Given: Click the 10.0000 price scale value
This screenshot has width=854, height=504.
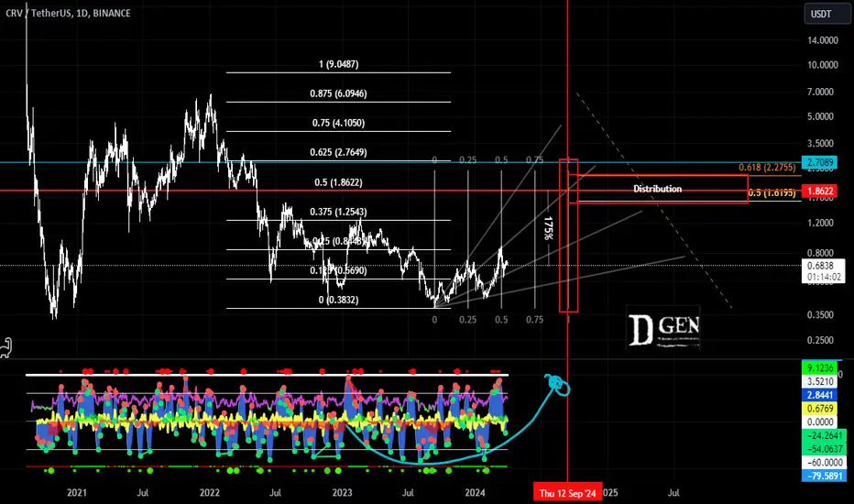Looking at the screenshot, I should tap(823, 65).
